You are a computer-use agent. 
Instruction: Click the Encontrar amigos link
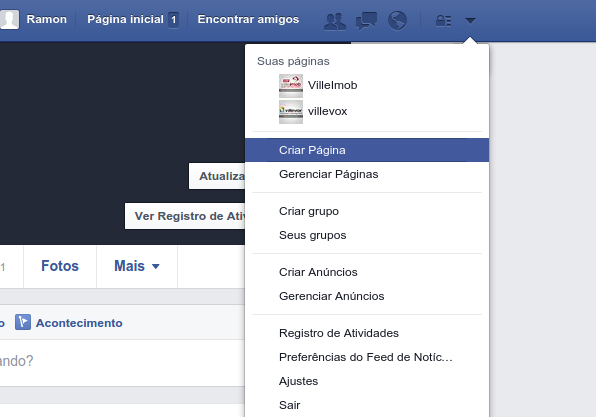pyautogui.click(x=248, y=19)
